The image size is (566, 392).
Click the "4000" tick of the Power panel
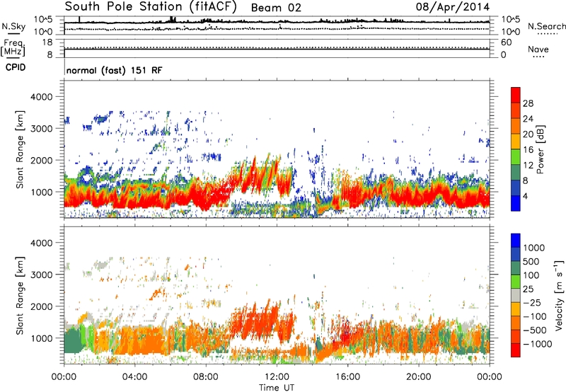[41, 97]
